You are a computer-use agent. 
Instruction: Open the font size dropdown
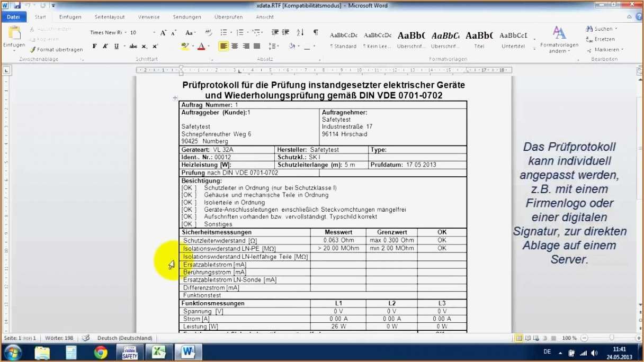point(154,32)
